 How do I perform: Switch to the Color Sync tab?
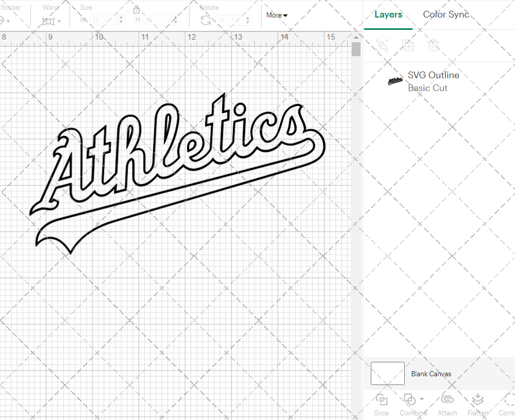pyautogui.click(x=446, y=14)
